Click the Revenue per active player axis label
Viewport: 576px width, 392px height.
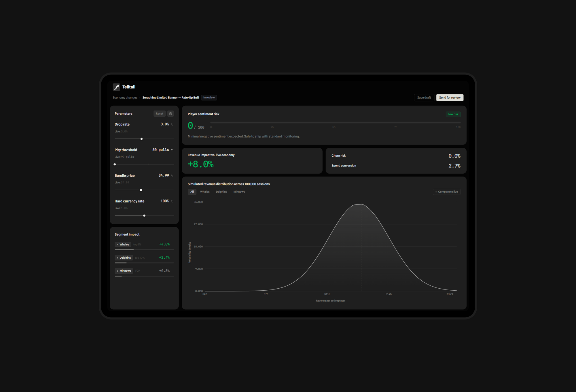pos(330,301)
